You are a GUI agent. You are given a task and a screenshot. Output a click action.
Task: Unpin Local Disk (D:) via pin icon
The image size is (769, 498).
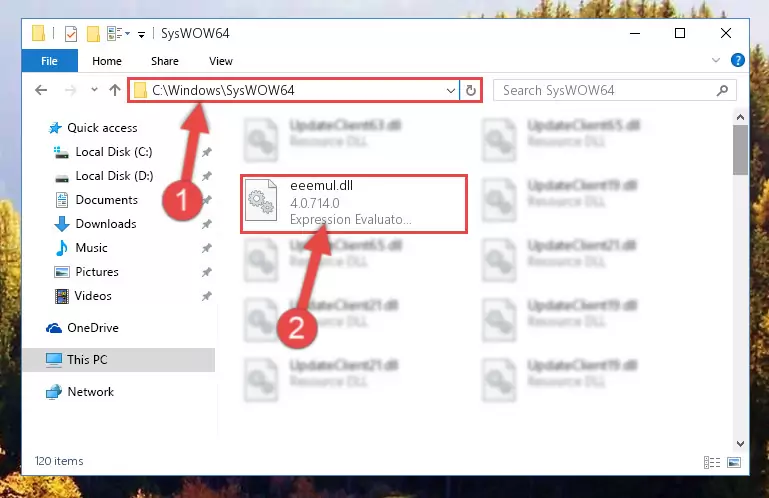coord(206,176)
